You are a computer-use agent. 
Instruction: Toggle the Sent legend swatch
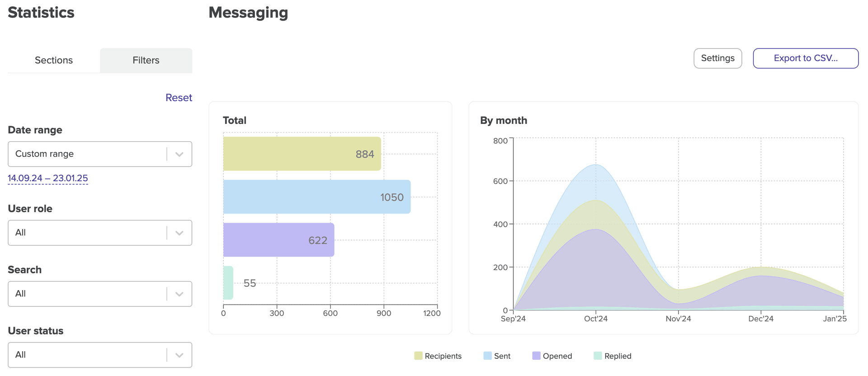point(487,356)
